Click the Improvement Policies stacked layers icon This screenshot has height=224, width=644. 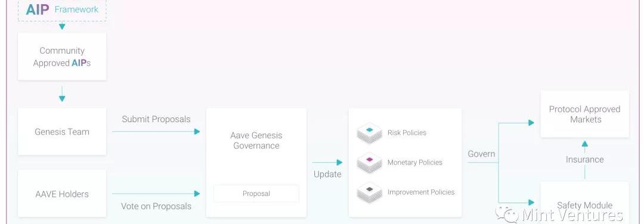[370, 192]
